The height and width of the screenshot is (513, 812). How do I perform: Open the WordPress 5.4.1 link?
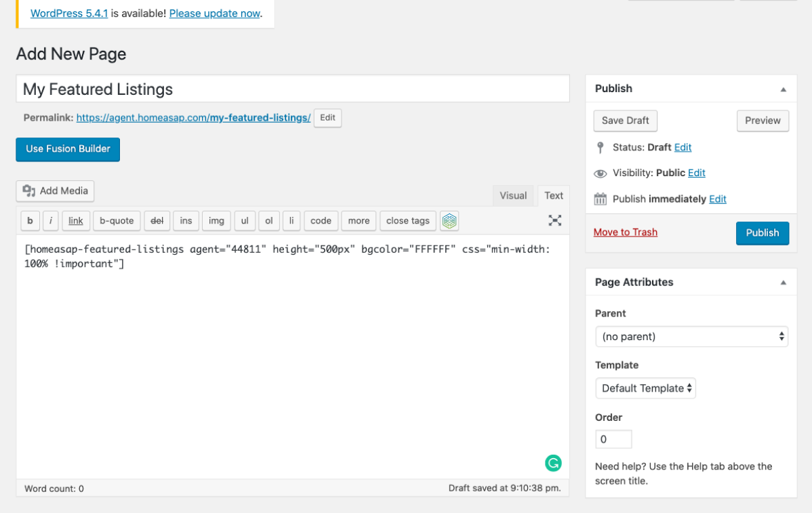click(x=69, y=14)
